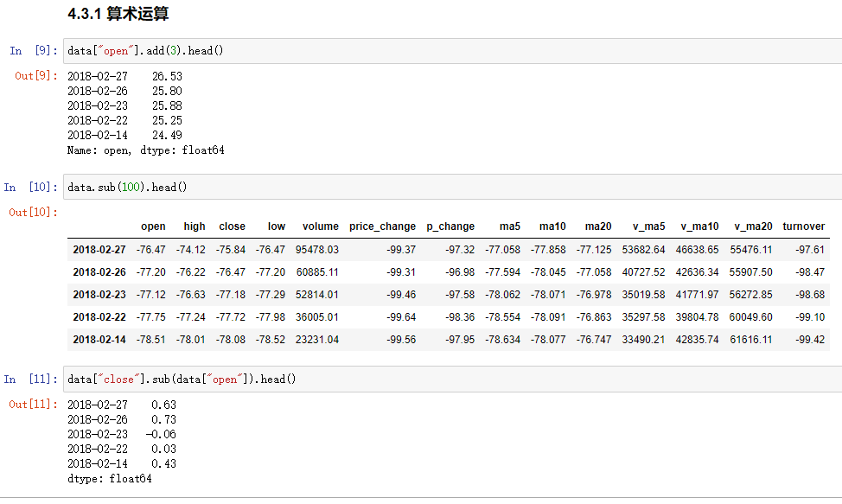Image resolution: width=842 pixels, height=504 pixels.
Task: Click the In [10] prompt label
Action: pyautogui.click(x=30, y=188)
